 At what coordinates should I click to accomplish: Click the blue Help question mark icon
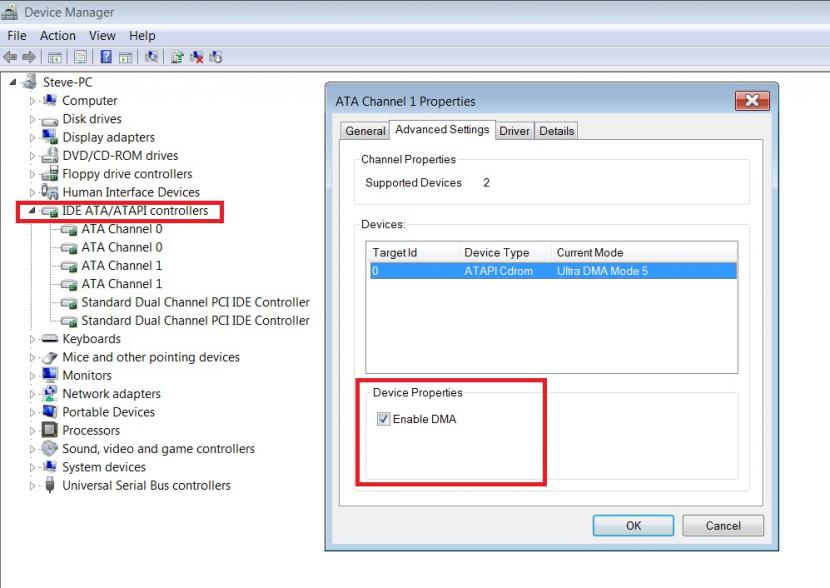click(x=106, y=57)
